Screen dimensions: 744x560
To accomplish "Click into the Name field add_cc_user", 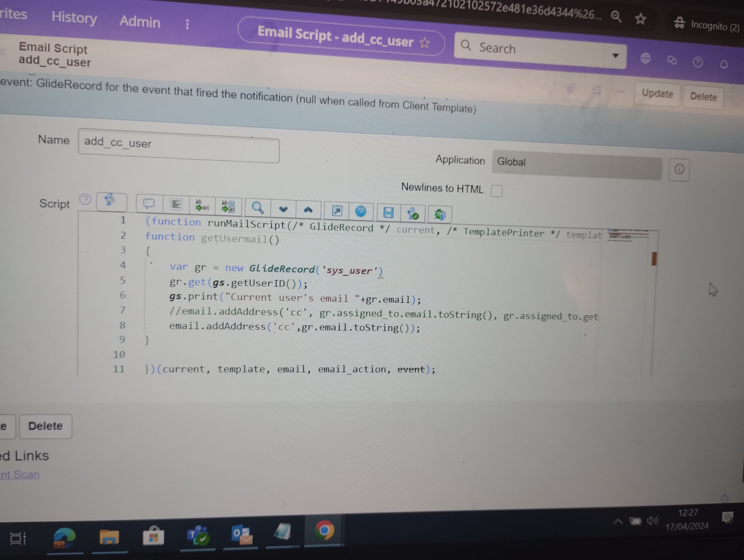I will (179, 146).
